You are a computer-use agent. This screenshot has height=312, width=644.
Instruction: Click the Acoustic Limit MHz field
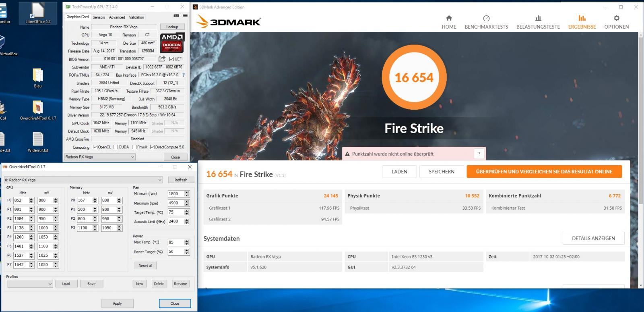[x=176, y=221]
